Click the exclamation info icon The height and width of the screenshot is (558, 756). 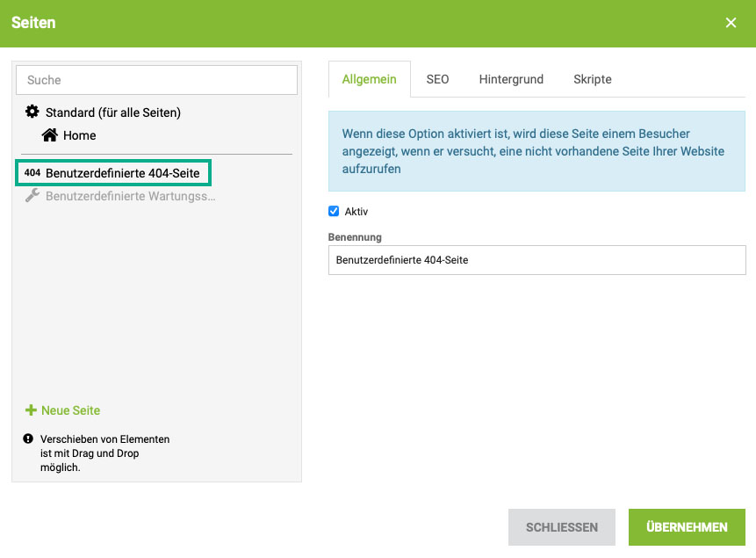tap(28, 438)
